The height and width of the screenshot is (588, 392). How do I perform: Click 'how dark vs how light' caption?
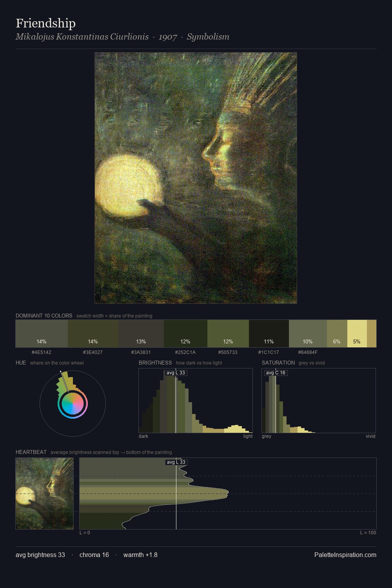click(x=199, y=363)
